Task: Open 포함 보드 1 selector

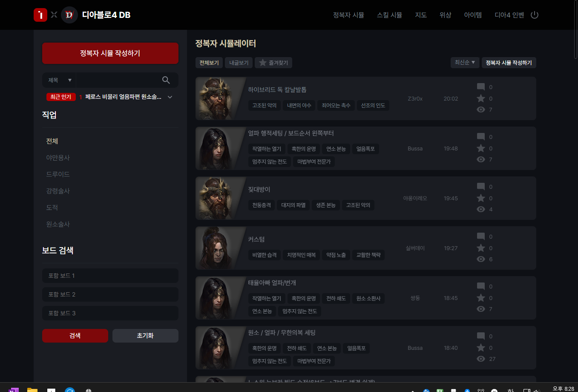Action: pos(110,276)
